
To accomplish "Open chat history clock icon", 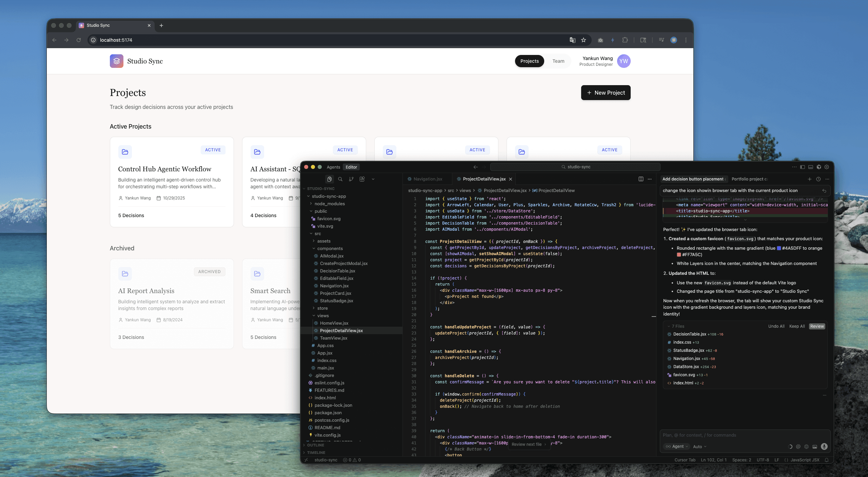I will (x=818, y=179).
